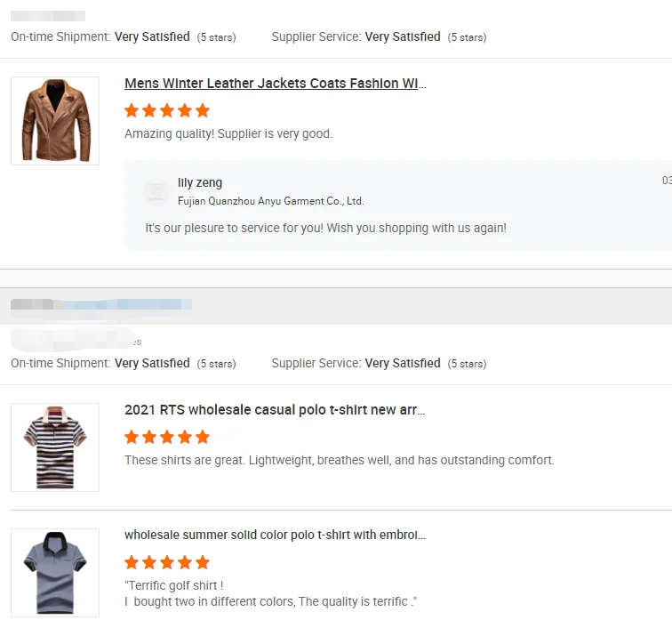Open the brown leather jacket product image
The image size is (672, 620).
pos(55,121)
